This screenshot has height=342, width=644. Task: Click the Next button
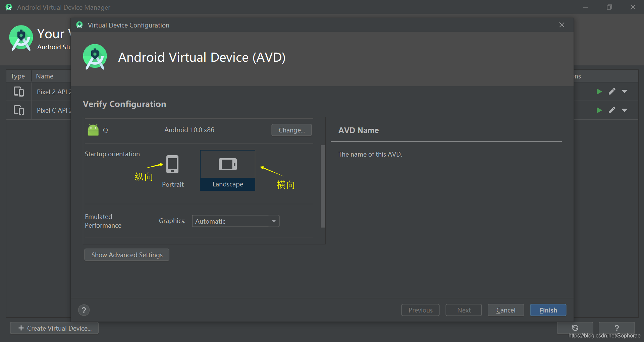click(464, 310)
